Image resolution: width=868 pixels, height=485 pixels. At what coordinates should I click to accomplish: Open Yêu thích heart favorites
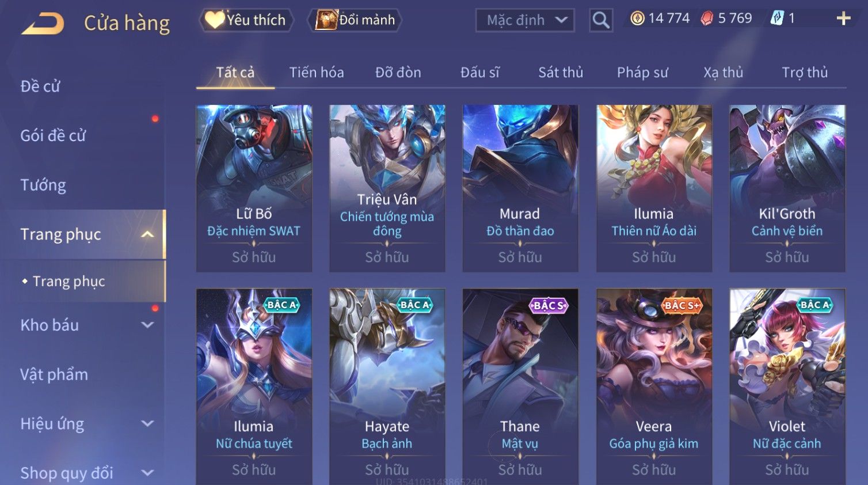pos(246,20)
